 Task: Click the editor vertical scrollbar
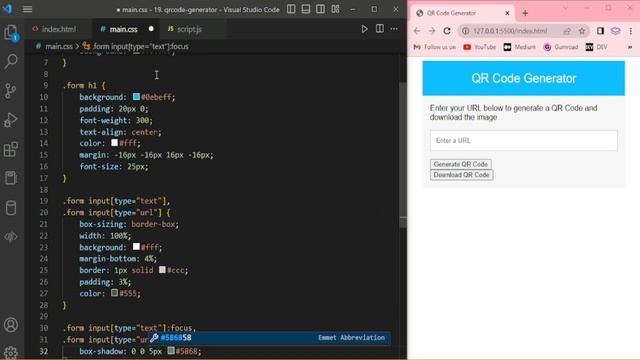point(403,155)
